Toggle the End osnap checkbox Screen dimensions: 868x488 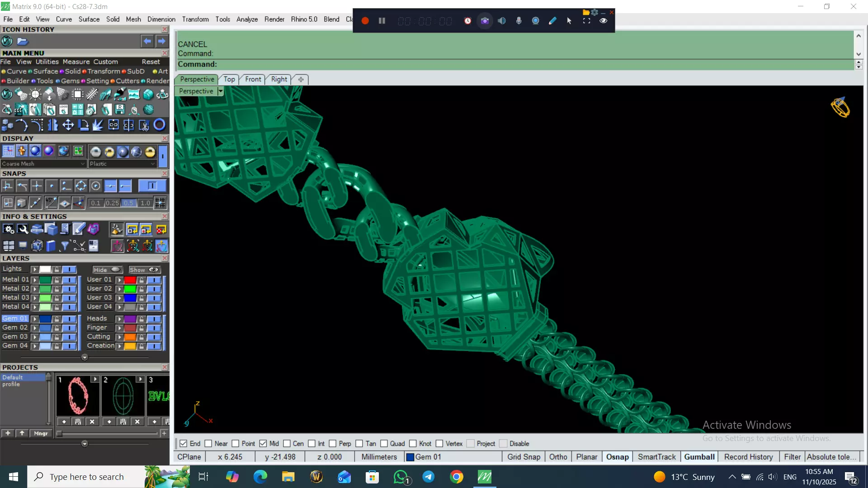[x=184, y=444]
